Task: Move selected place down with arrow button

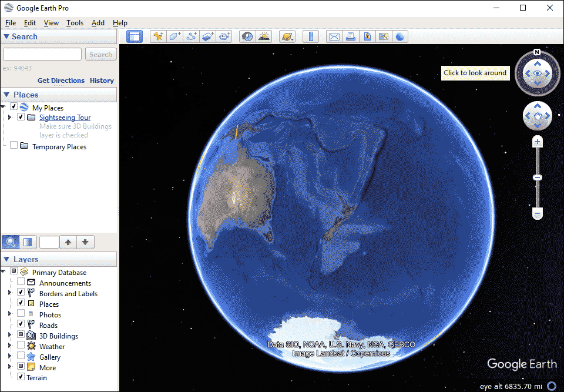Action: 85,242
